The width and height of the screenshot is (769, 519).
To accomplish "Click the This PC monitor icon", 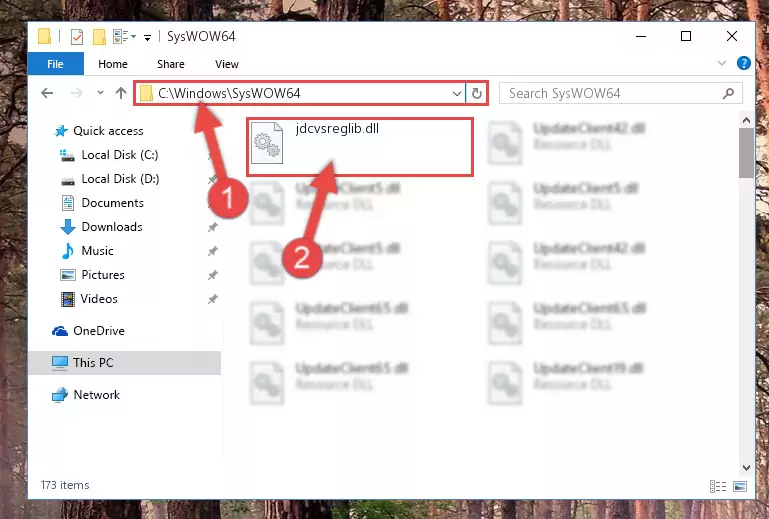I will (x=60, y=363).
